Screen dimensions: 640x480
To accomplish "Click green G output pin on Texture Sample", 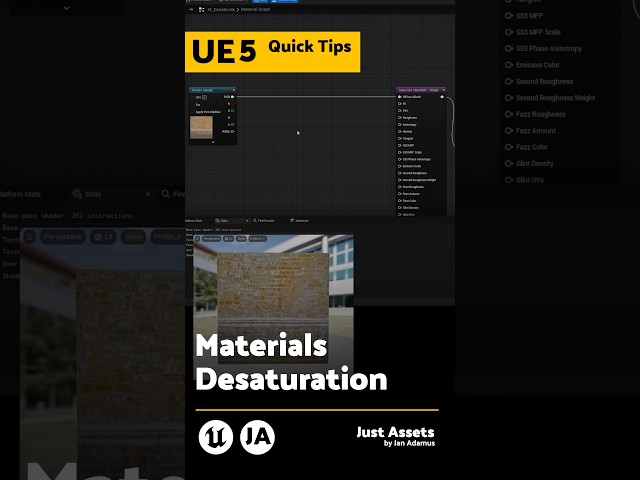I will pos(232,111).
